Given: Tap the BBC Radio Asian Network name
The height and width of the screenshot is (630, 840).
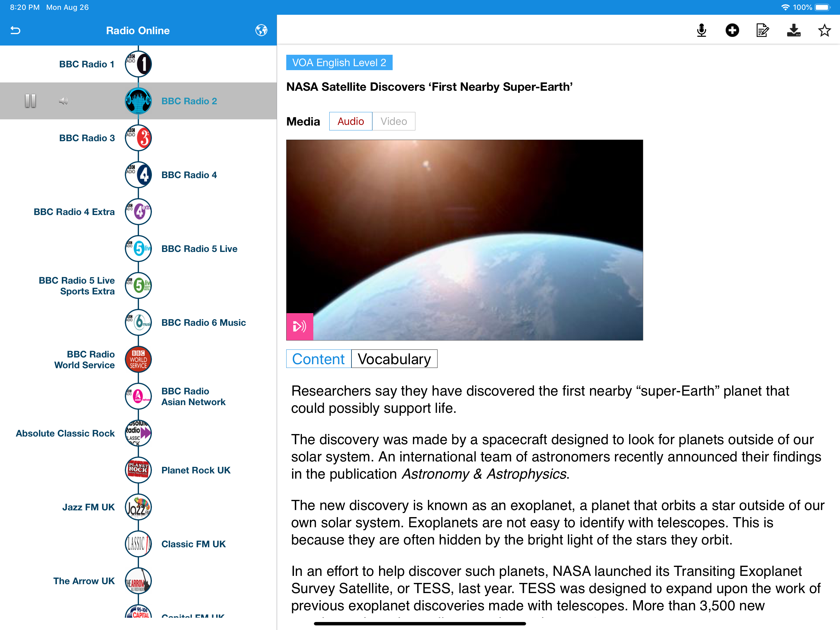Looking at the screenshot, I should click(x=193, y=396).
